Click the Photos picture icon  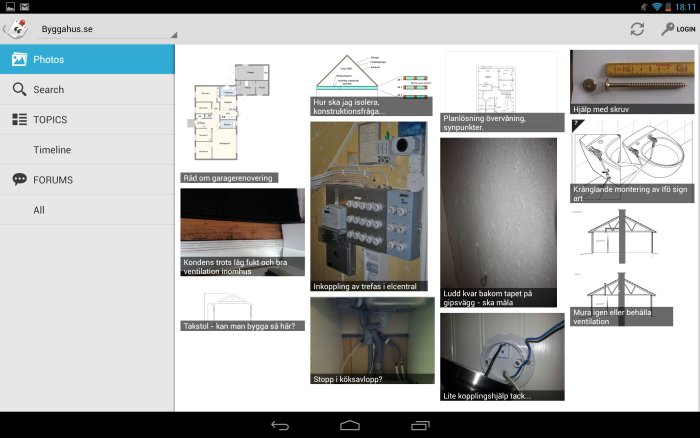(19, 59)
